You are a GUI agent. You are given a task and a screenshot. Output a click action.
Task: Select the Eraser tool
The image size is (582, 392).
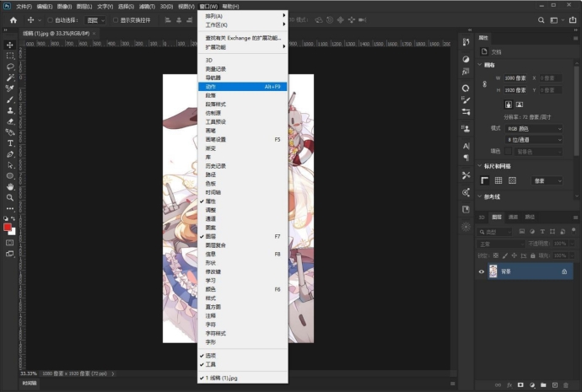click(x=10, y=121)
